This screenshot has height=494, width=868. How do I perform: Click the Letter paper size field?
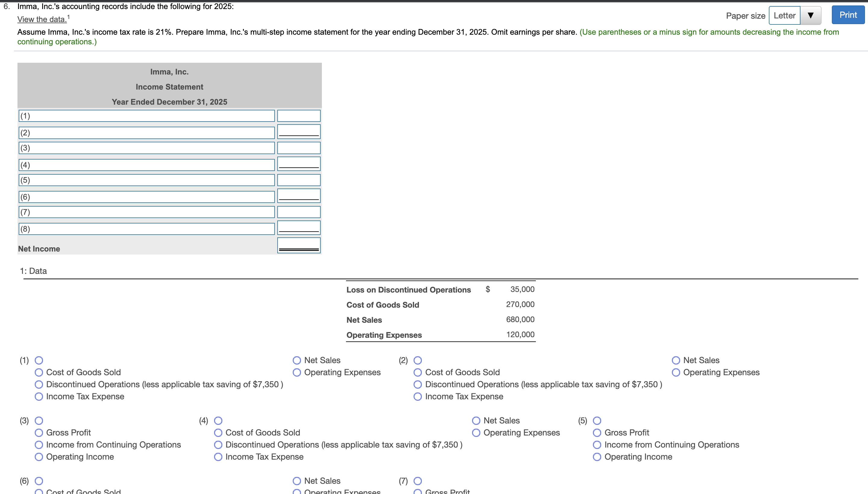[784, 16]
